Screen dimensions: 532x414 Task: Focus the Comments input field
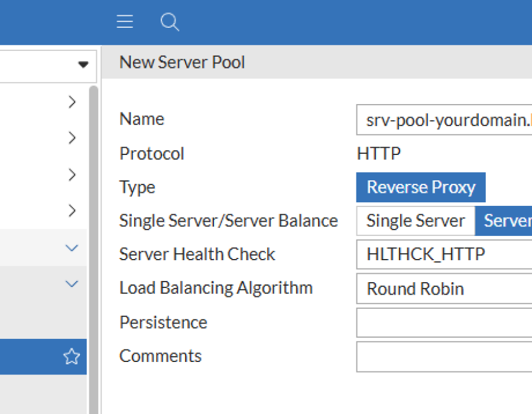click(444, 357)
